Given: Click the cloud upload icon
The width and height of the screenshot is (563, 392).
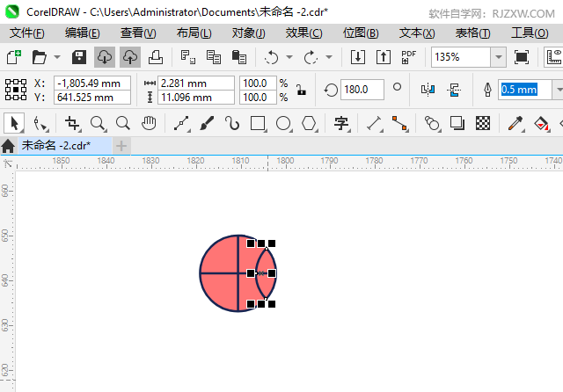Looking at the screenshot, I should click(x=130, y=57).
